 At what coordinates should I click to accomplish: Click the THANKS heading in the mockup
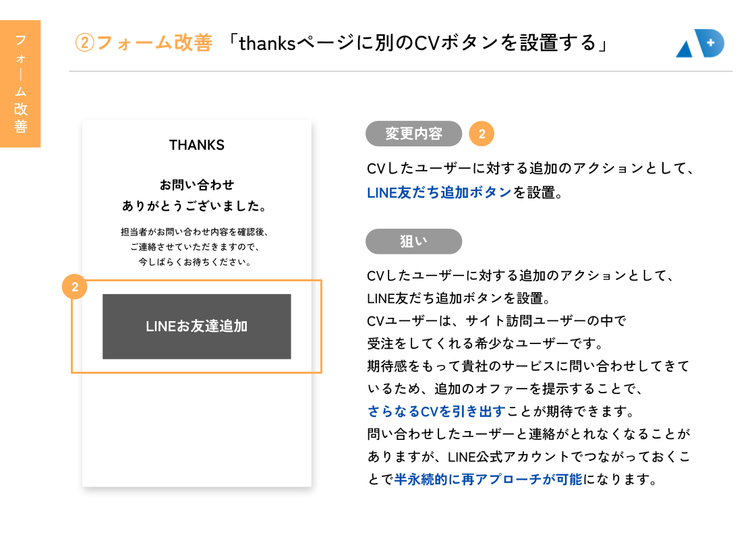tap(197, 145)
